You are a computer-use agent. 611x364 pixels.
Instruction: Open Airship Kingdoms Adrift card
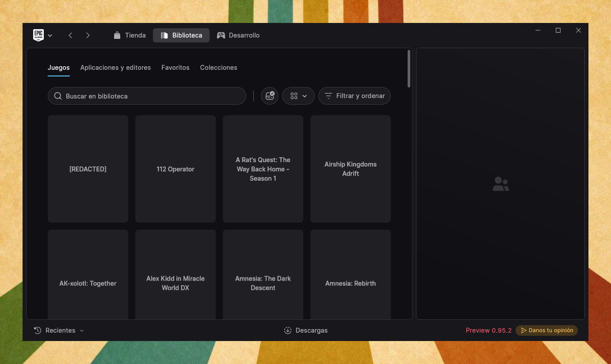tap(351, 169)
